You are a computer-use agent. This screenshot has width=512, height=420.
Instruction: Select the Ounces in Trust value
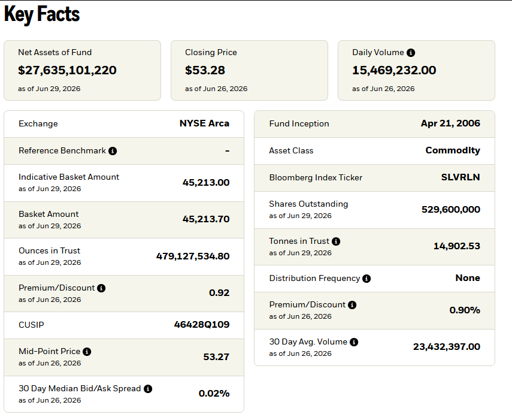[x=193, y=256]
